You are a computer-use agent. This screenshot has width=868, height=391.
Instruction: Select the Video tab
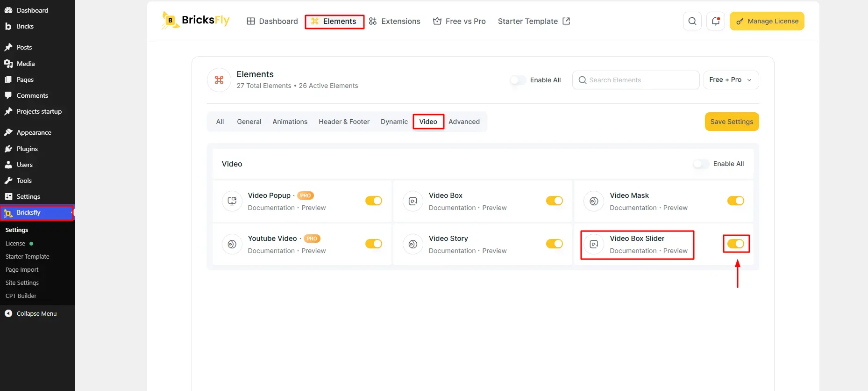(x=428, y=122)
